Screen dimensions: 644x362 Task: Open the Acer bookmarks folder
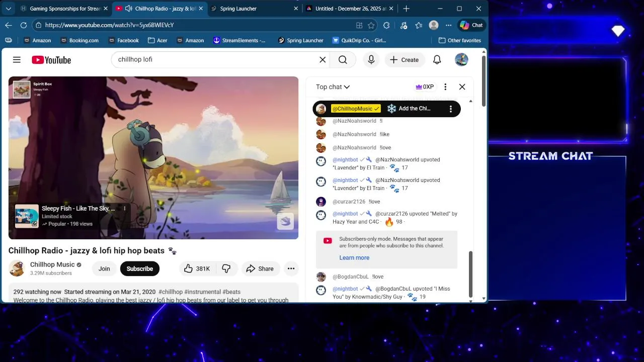point(158,40)
